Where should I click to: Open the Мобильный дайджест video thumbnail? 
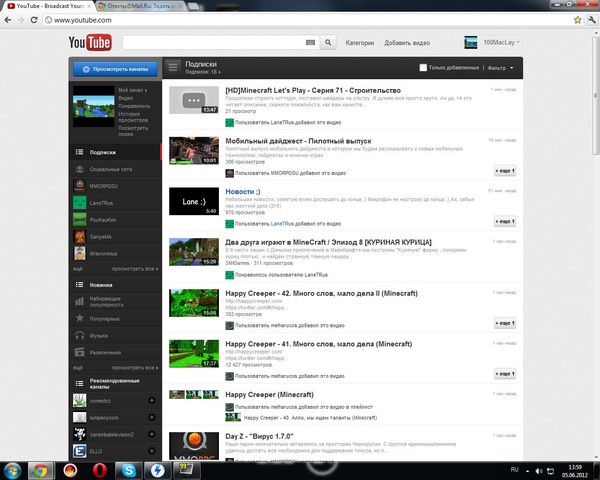pos(194,151)
